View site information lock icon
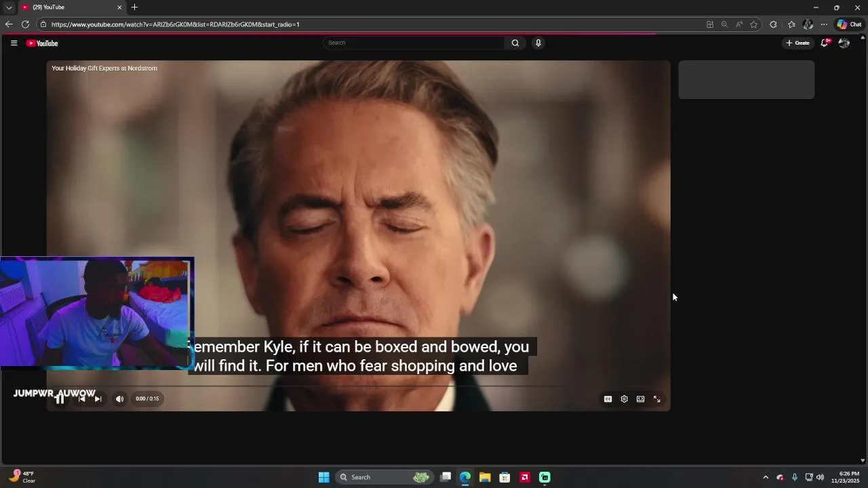 [43, 24]
